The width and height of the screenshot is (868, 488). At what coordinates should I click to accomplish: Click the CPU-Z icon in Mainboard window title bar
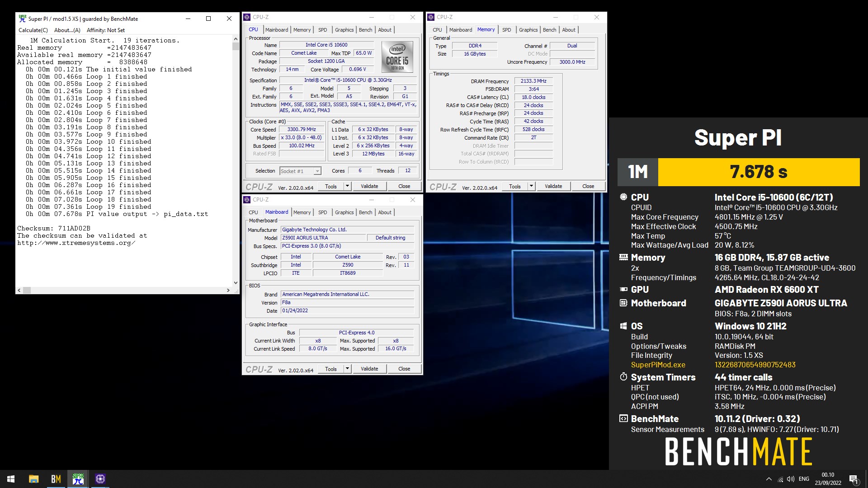coord(247,200)
